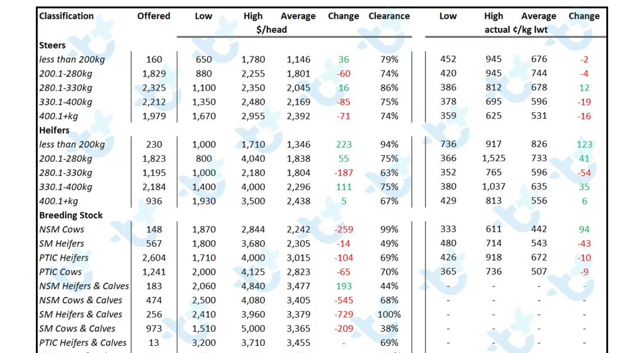Image resolution: width=644 pixels, height=353 pixels.
Task: Select the Heifers section heading
Action: (x=54, y=131)
